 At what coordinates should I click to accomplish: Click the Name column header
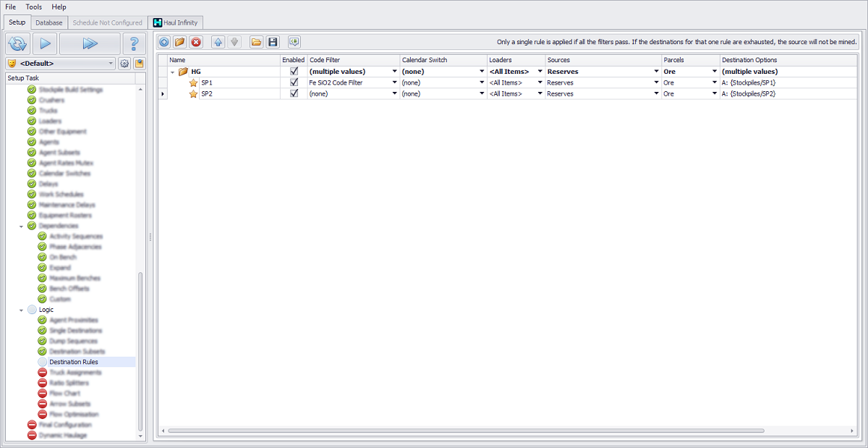[x=224, y=59]
